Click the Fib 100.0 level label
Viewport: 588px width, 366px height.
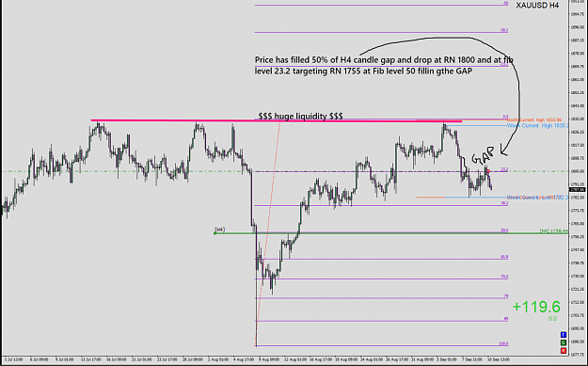point(504,343)
